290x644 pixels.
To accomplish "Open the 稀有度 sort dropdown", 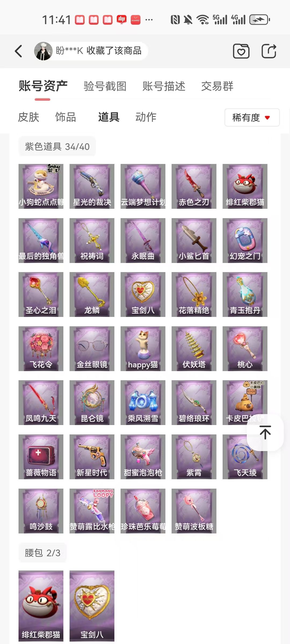I will click(x=252, y=118).
